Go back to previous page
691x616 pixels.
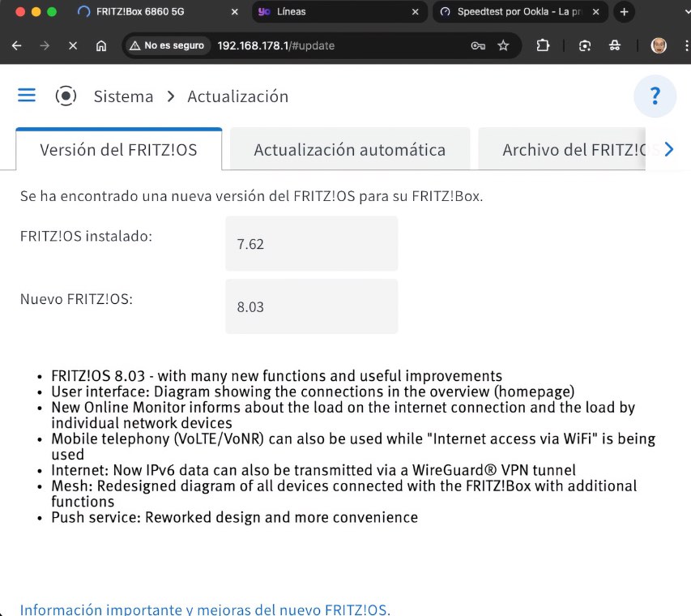pos(17,45)
